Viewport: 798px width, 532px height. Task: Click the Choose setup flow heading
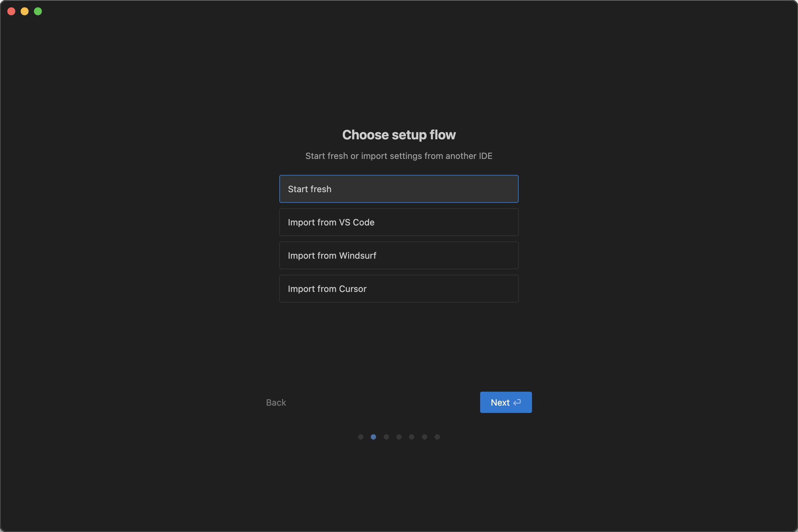tap(399, 135)
